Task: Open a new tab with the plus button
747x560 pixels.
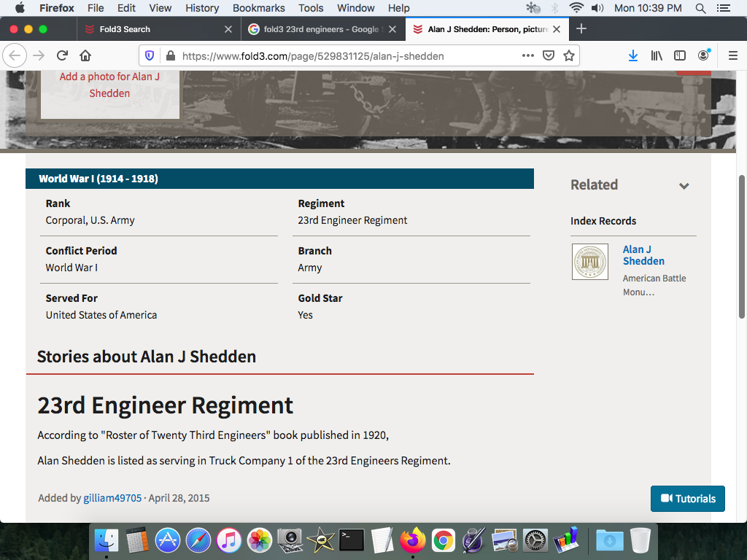Action: point(581,29)
